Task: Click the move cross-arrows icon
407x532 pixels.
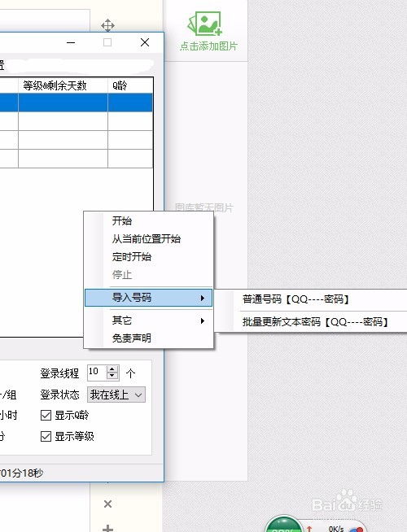Action: [x=107, y=26]
